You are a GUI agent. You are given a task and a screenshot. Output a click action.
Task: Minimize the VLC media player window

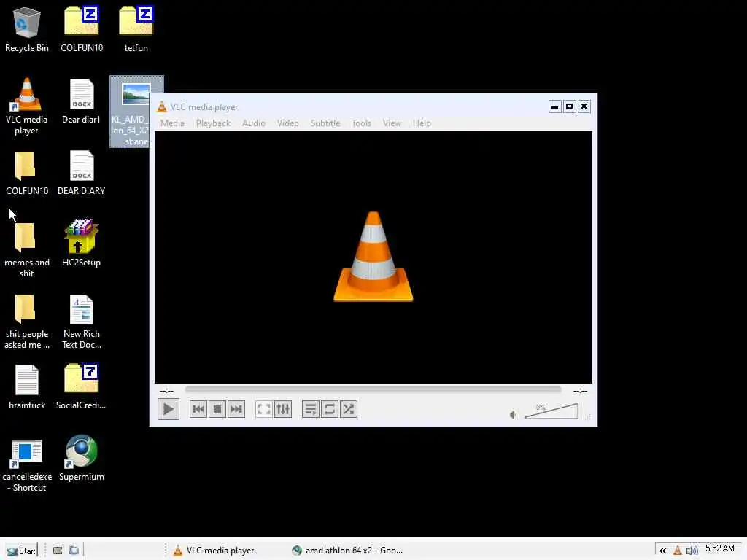[554, 106]
